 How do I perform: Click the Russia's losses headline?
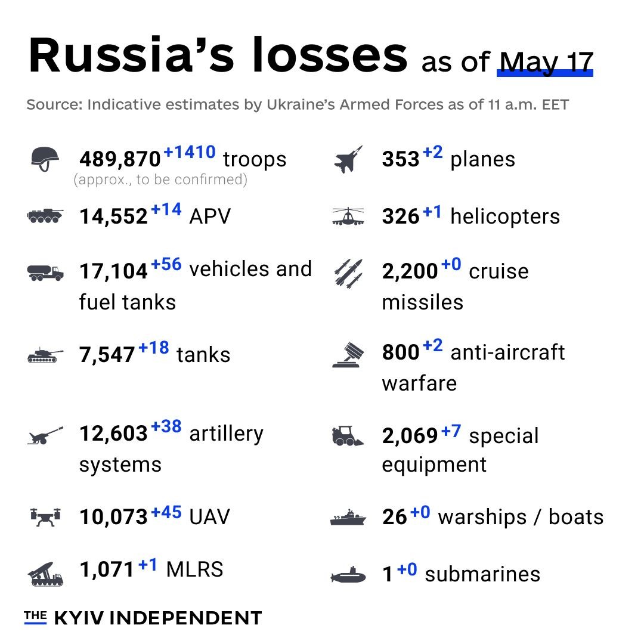coord(218,55)
